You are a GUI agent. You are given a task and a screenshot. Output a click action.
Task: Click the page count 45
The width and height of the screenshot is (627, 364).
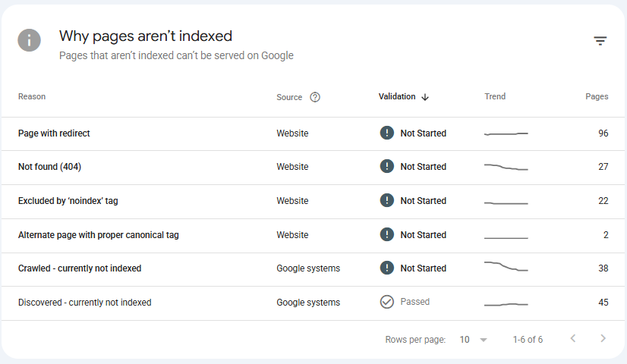[603, 303]
